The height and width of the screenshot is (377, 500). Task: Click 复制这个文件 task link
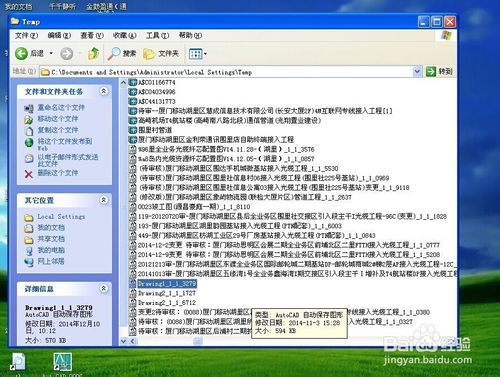(x=58, y=130)
